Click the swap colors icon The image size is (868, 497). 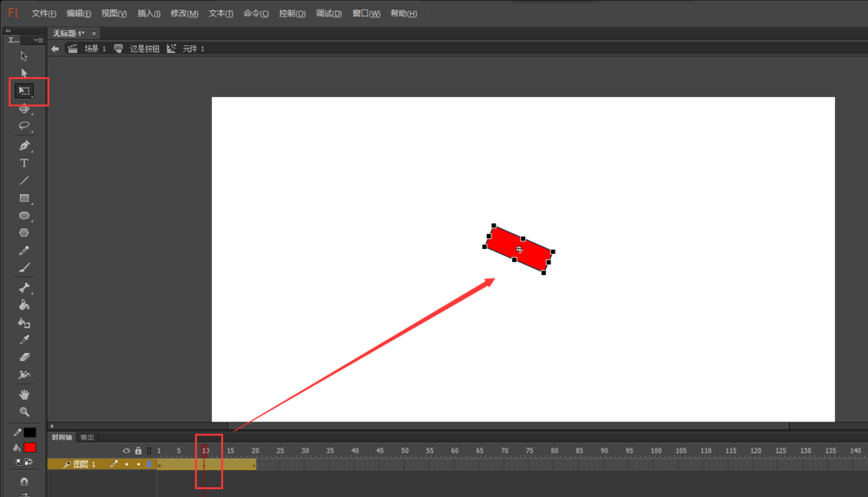tap(29, 461)
